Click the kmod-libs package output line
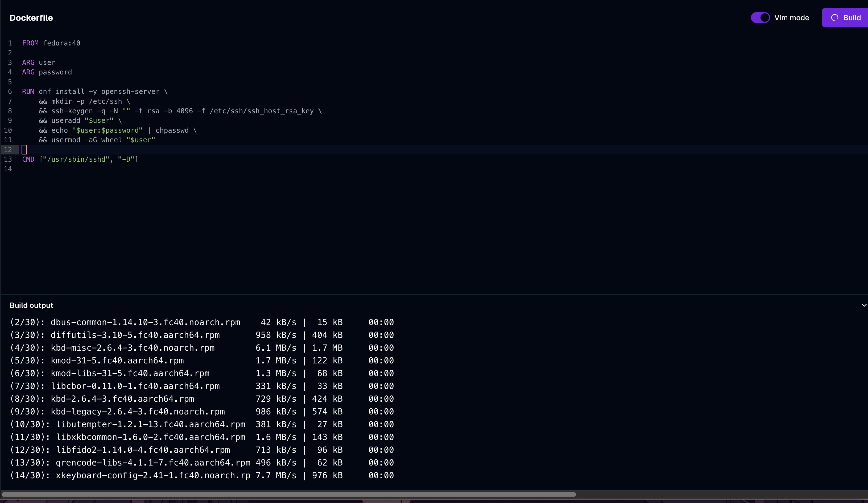This screenshot has width=868, height=503. click(x=202, y=373)
